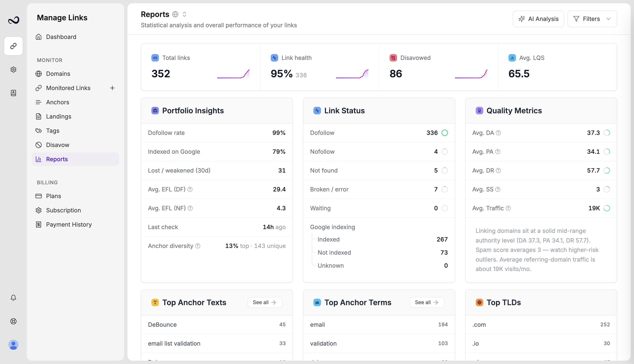Open the links section in the icon rail
The width and height of the screenshot is (634, 364).
13,46
